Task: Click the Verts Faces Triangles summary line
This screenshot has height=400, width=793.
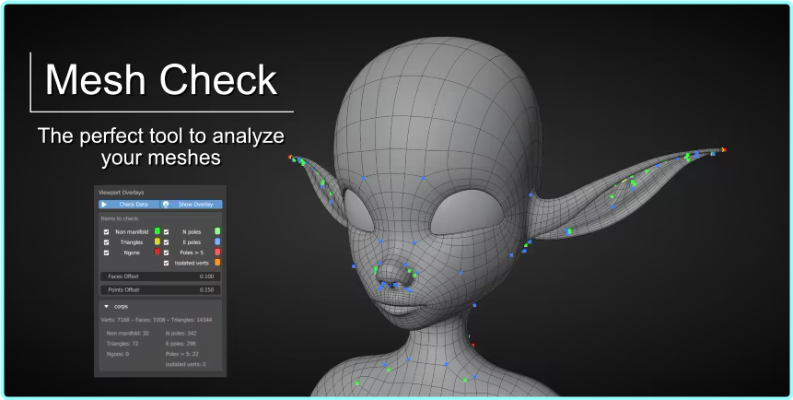Action: click(x=156, y=320)
